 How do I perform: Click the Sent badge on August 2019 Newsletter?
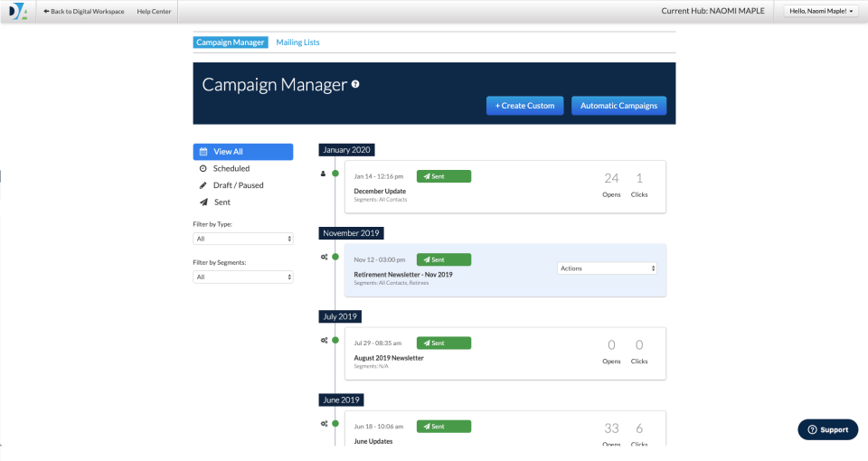[x=444, y=343]
